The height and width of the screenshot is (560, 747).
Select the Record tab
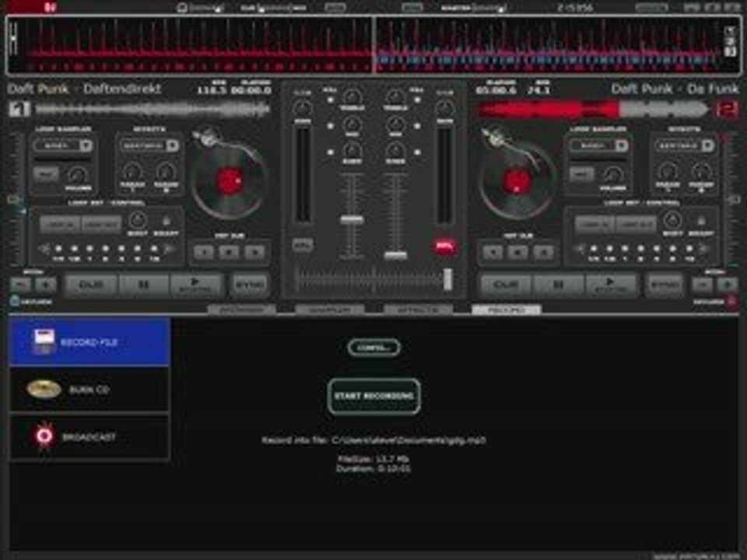coord(506,310)
